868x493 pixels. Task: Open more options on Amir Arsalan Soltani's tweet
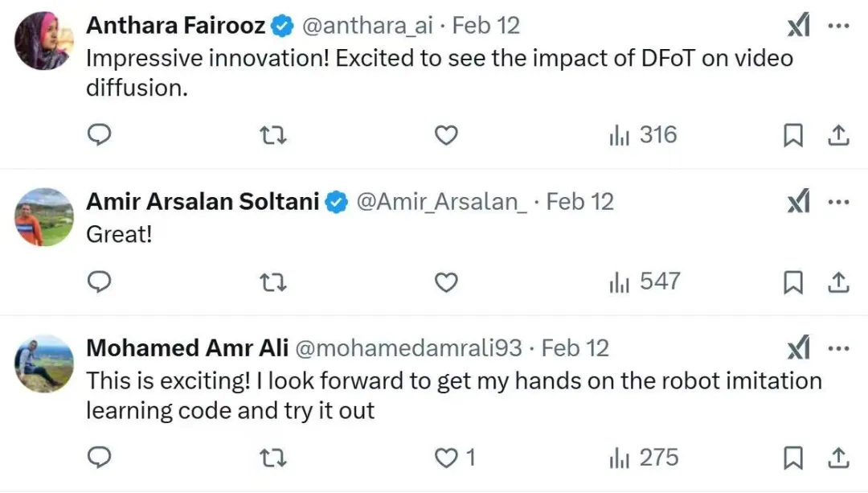(838, 202)
